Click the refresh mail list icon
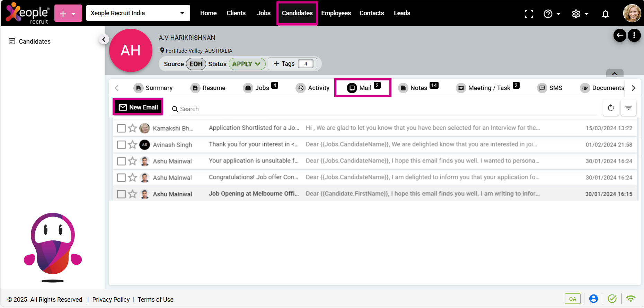 pos(611,108)
